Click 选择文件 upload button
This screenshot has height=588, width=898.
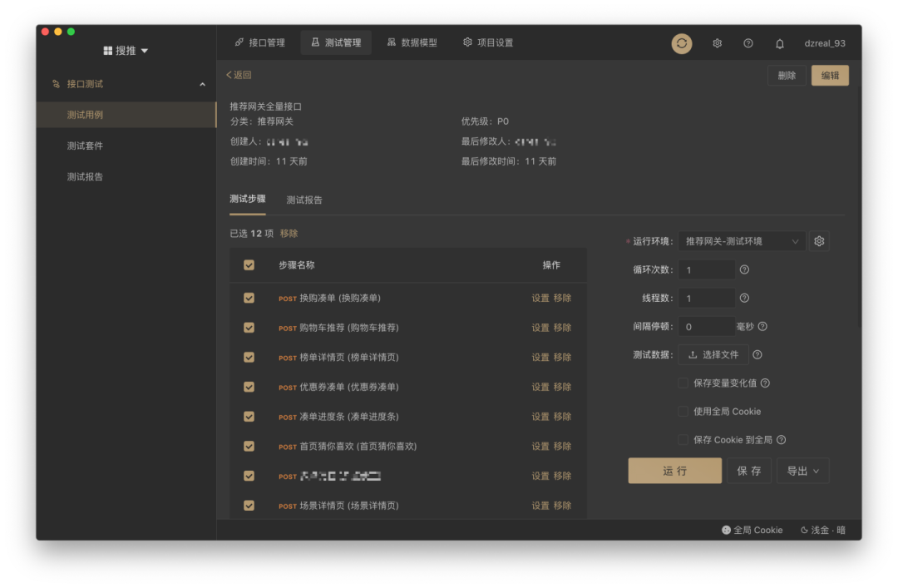pyautogui.click(x=713, y=355)
